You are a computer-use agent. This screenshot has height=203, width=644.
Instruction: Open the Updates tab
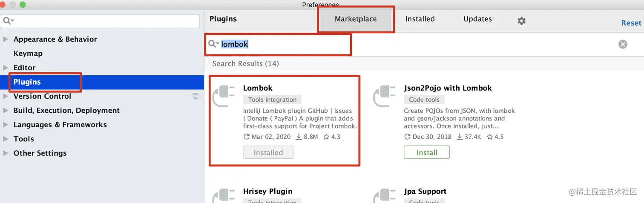click(477, 19)
